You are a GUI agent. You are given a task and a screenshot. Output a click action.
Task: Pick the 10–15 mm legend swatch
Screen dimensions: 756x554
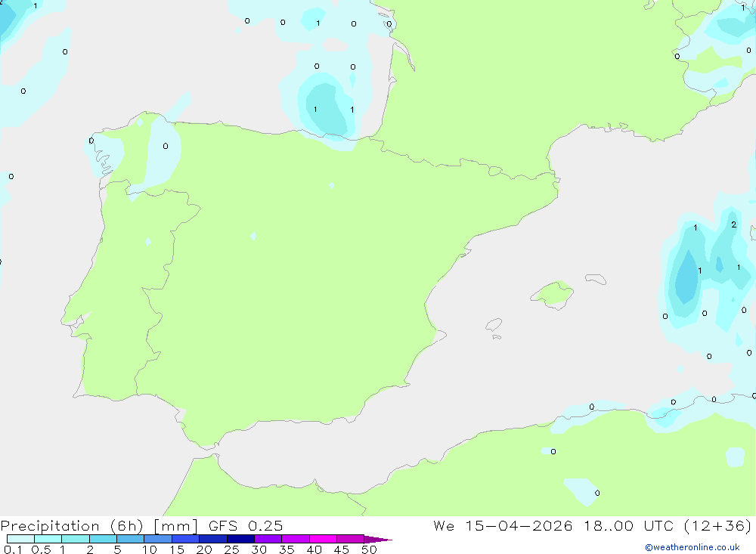point(158,539)
